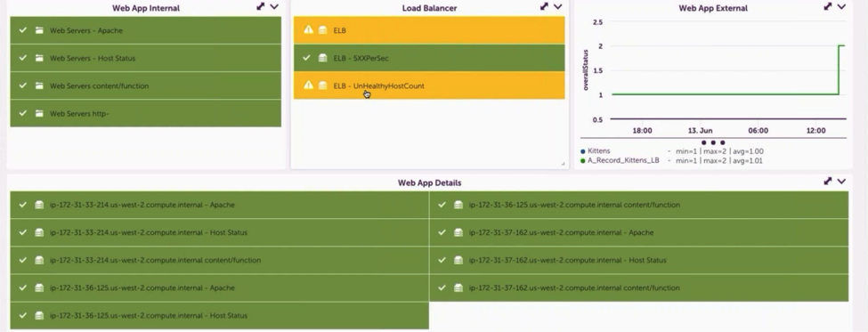Screen dimensions: 868x332
Task: Click the checkmark icon on ELB - 5XXPerSec
Action: click(x=306, y=58)
